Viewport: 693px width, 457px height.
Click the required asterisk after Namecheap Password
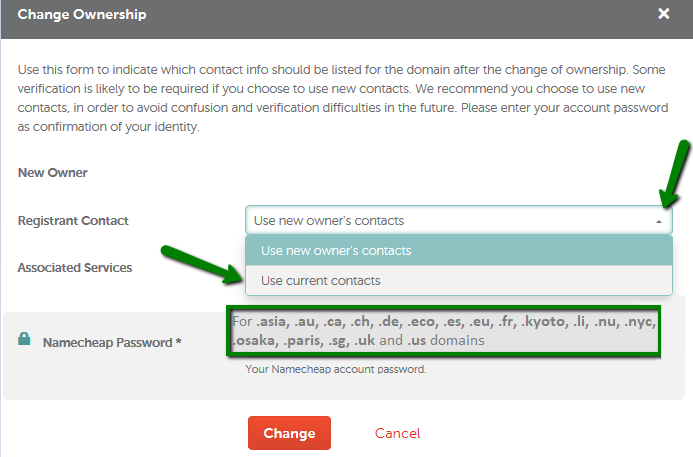[179, 341]
